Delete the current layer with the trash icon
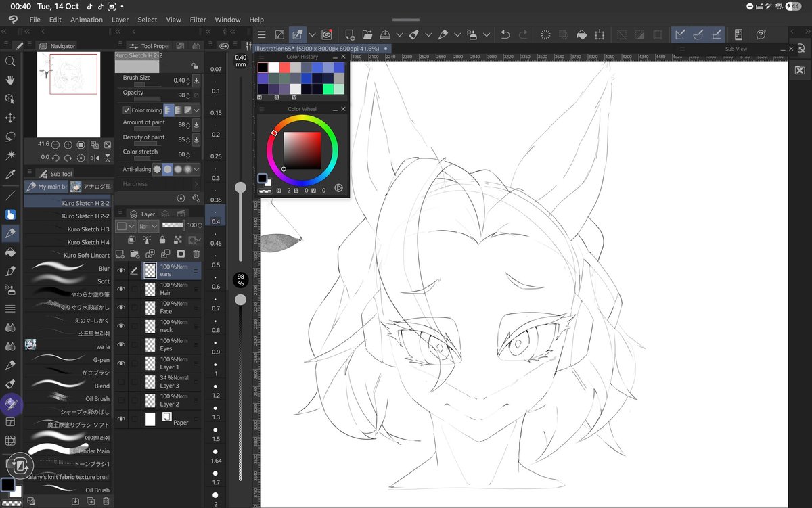This screenshot has height=508, width=812. pyautogui.click(x=196, y=254)
